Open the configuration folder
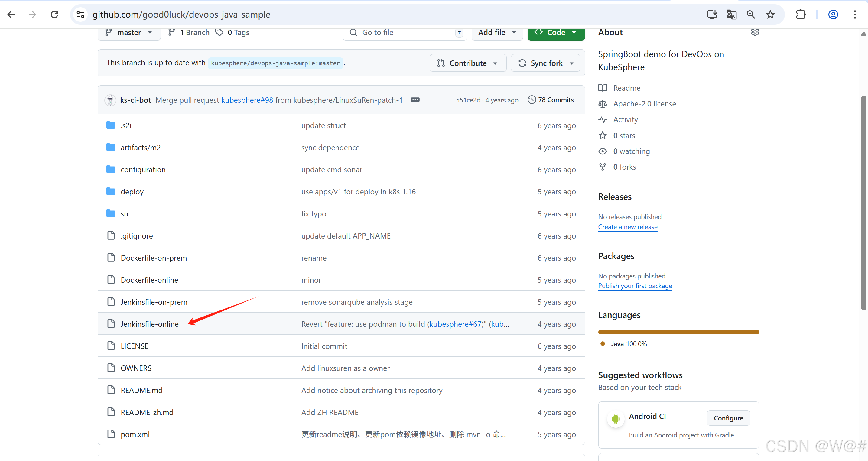Viewport: 868px width, 461px height. 143,170
